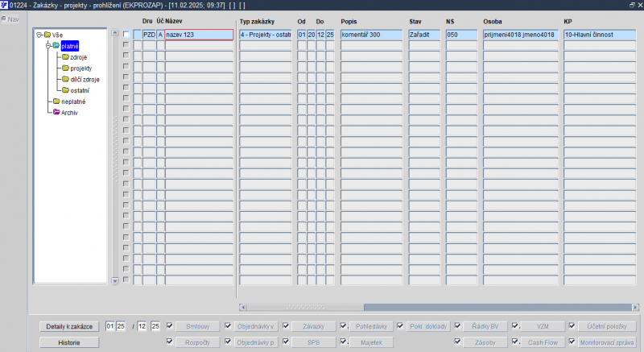Collapse the platné tree node

click(48, 46)
